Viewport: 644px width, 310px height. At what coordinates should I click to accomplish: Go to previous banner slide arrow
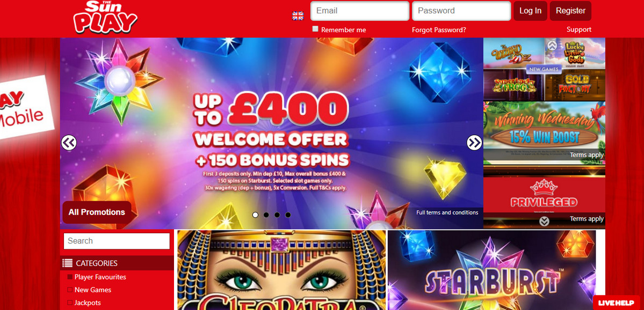coord(69,143)
